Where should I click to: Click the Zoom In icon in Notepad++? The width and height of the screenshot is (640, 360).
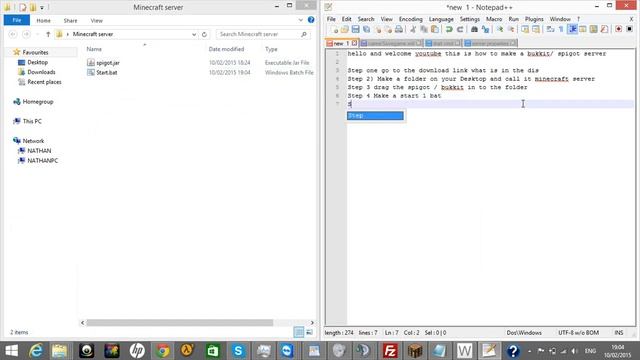tap(500, 29)
